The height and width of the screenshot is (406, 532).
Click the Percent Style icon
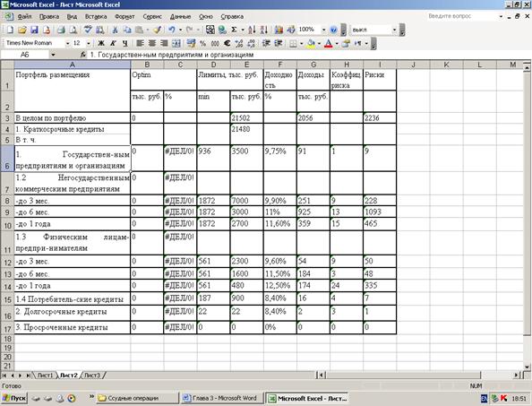(203, 43)
